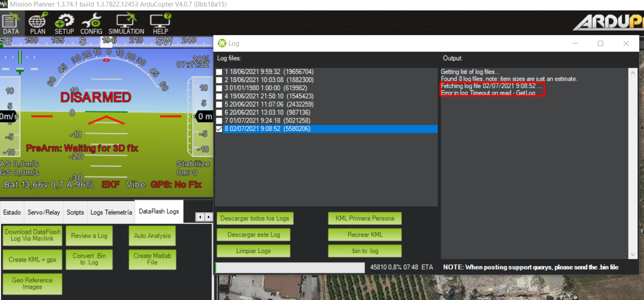This screenshot has width=644, height=300.
Task: Tick checkbox for log 5 20/06/2021 11:07:06
Action: (x=219, y=104)
